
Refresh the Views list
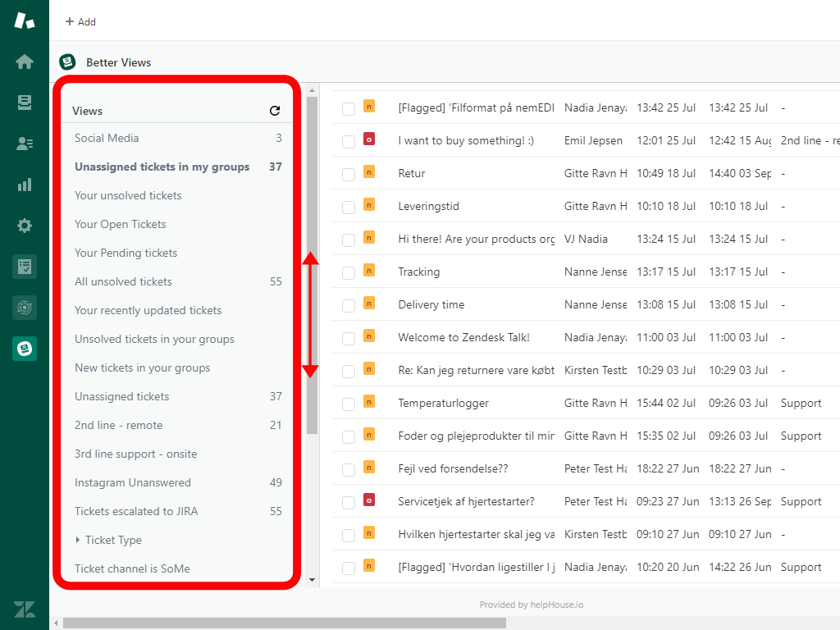(x=275, y=111)
